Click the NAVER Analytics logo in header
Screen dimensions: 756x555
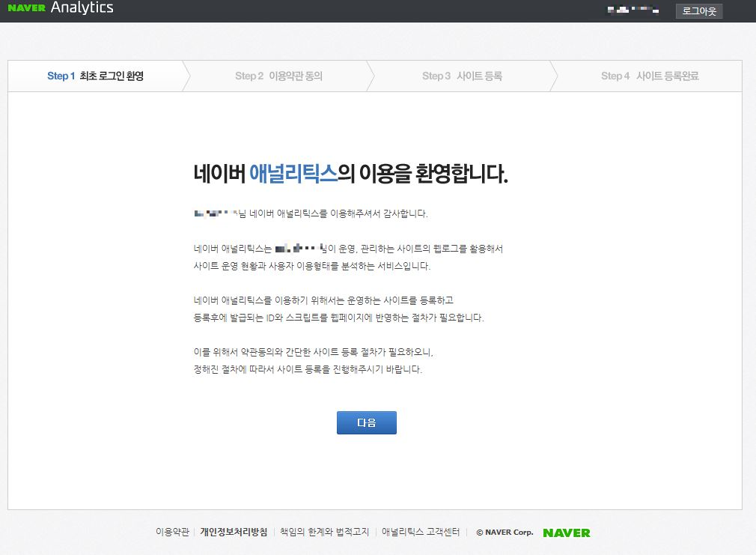pos(61,8)
